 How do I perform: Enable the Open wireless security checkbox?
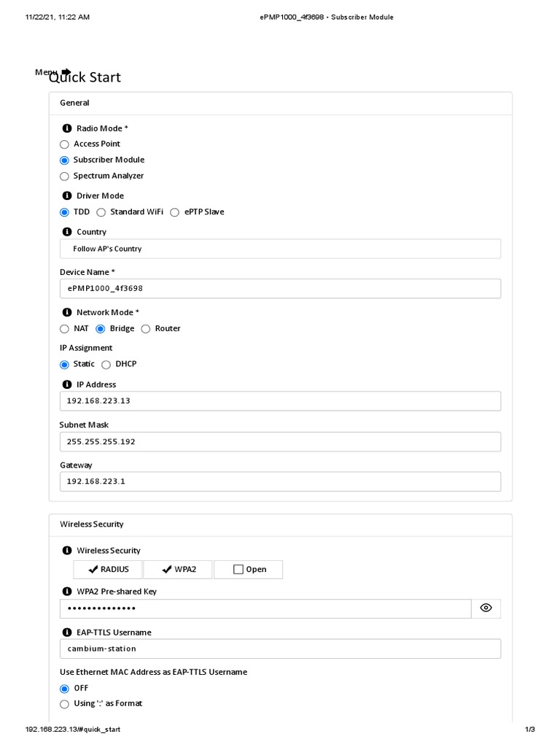point(238,570)
